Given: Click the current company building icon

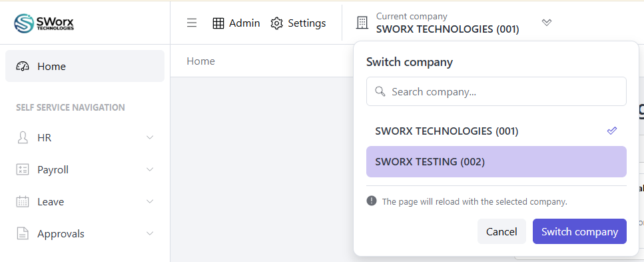Looking at the screenshot, I should 362,23.
